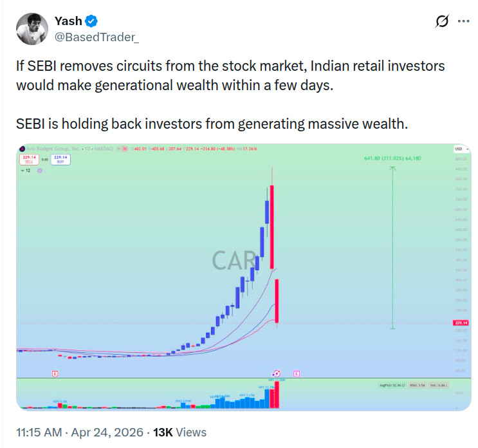
Task: Click the Avis Budget Group logo icon
Action: pyautogui.click(x=21, y=149)
